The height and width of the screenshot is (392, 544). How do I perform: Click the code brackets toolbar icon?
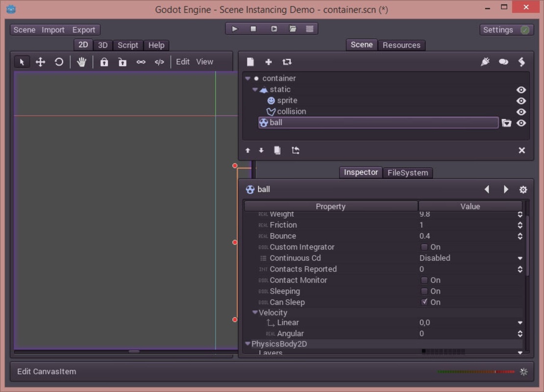(159, 62)
